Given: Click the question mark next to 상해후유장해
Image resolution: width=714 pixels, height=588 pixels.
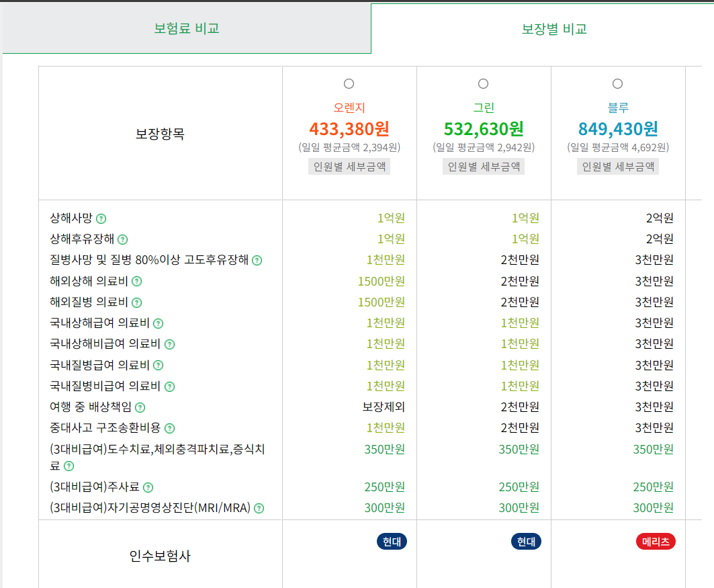Looking at the screenshot, I should click(x=124, y=238).
